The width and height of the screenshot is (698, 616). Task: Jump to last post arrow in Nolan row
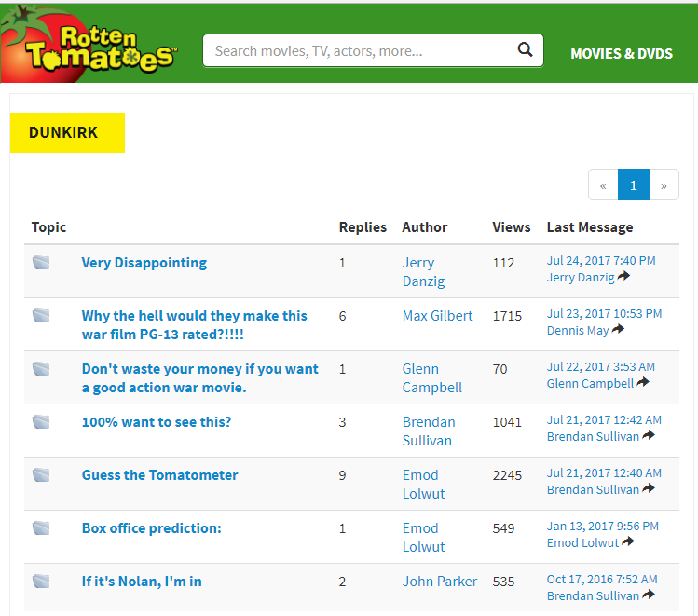649,595
